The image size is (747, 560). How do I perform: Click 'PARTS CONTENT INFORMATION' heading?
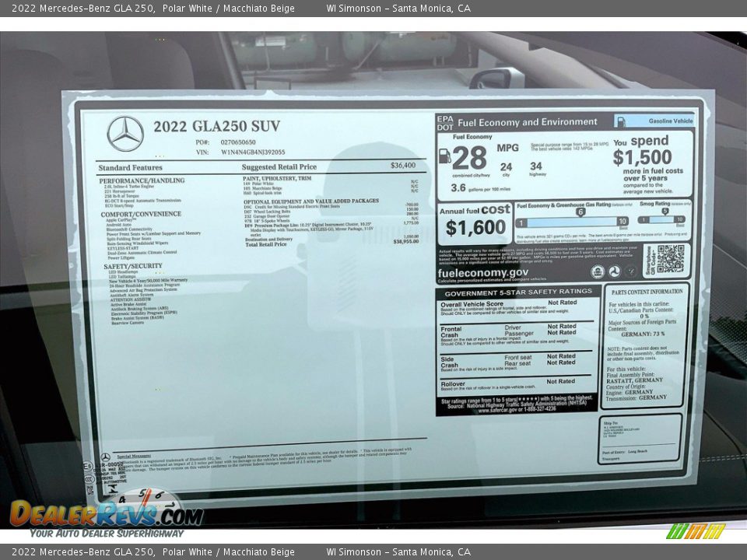click(647, 292)
